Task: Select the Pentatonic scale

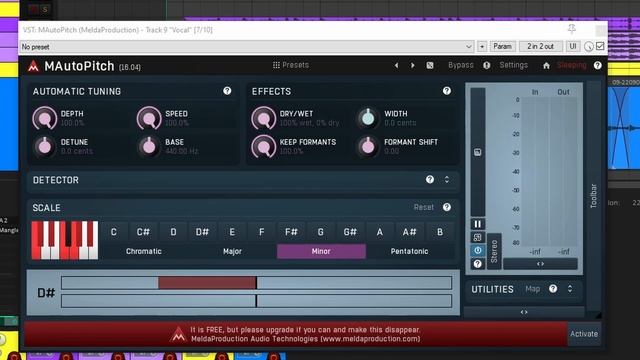Action: (x=409, y=251)
